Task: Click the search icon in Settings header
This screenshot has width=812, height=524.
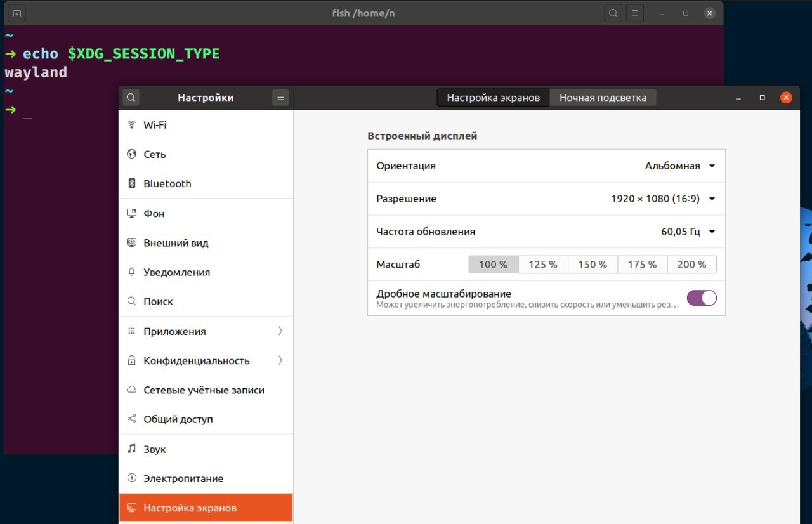Action: (131, 98)
